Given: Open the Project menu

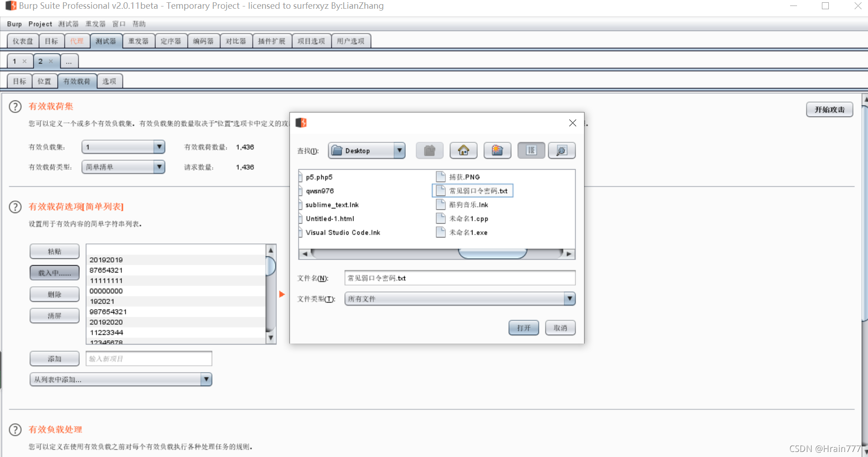Looking at the screenshot, I should pyautogui.click(x=40, y=24).
